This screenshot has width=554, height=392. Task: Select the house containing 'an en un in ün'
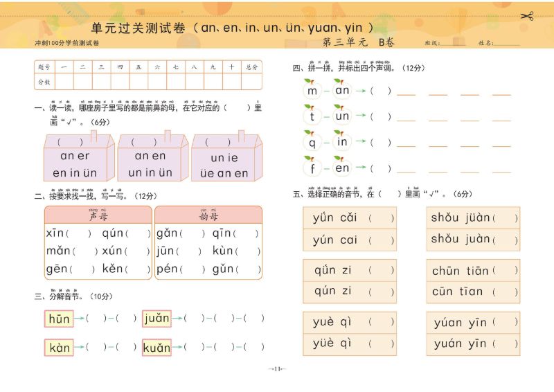click(x=152, y=157)
